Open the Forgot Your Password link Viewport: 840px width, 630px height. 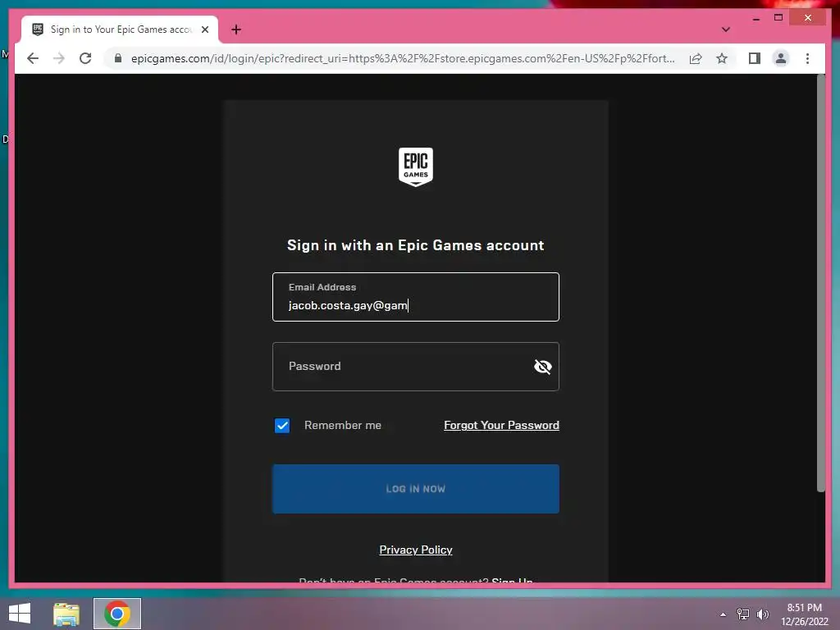[501, 426]
